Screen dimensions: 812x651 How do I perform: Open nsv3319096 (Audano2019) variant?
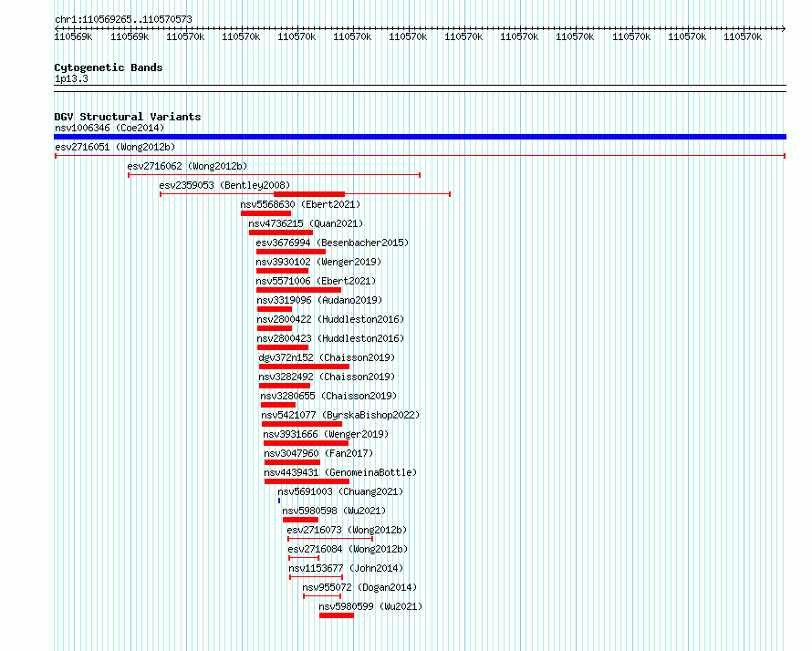click(319, 300)
